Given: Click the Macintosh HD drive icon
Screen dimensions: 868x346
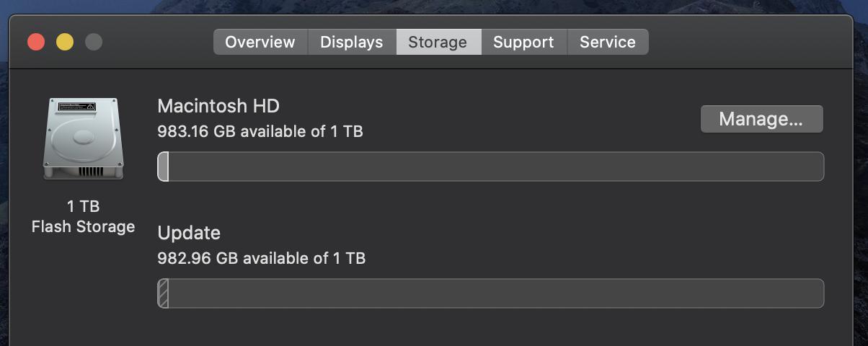Looking at the screenshot, I should point(84,139).
